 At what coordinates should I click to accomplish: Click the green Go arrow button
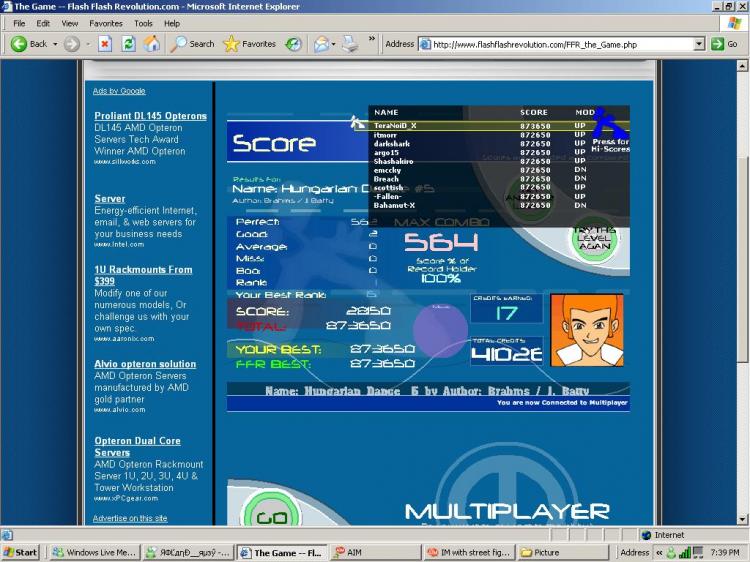coord(724,44)
